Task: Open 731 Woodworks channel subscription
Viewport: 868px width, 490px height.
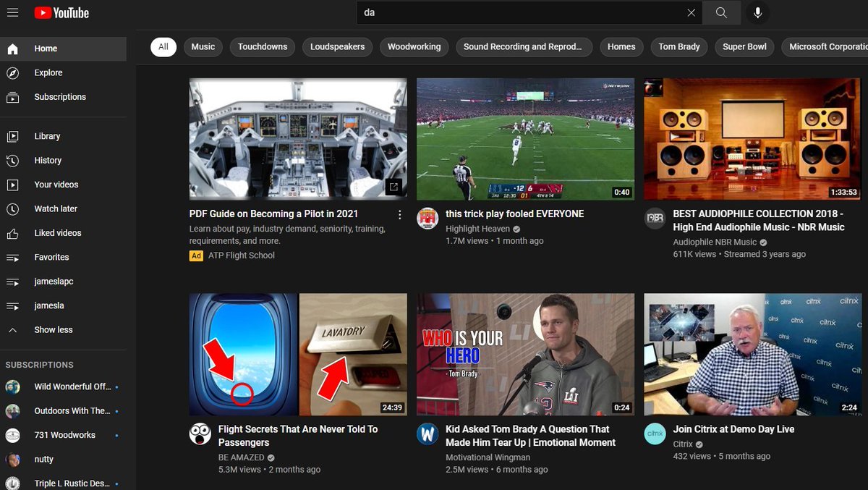Action: (63, 435)
